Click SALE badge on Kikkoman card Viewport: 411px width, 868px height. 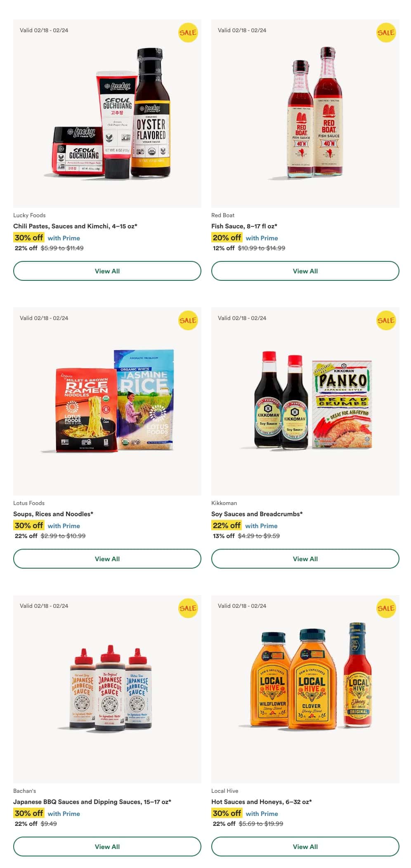[x=386, y=320]
